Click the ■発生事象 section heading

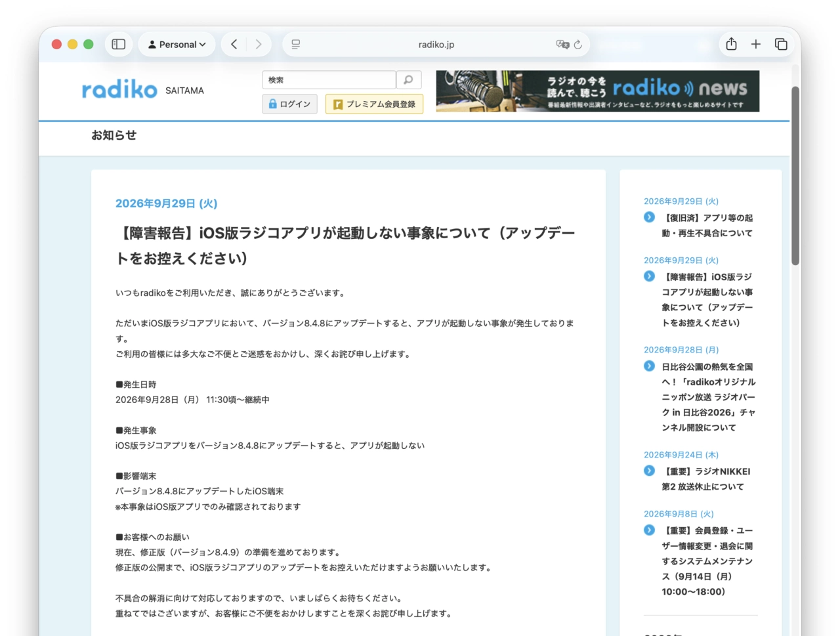tap(136, 431)
